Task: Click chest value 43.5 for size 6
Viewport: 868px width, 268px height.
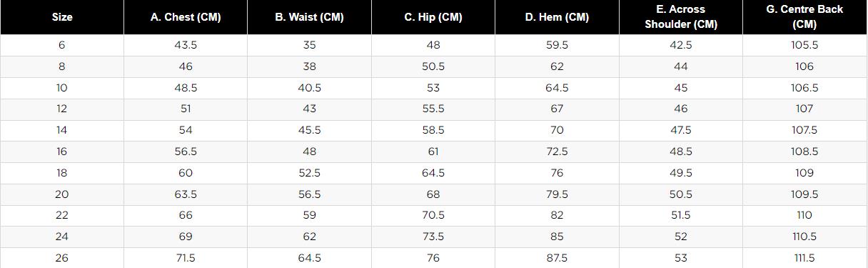Action: (x=186, y=45)
